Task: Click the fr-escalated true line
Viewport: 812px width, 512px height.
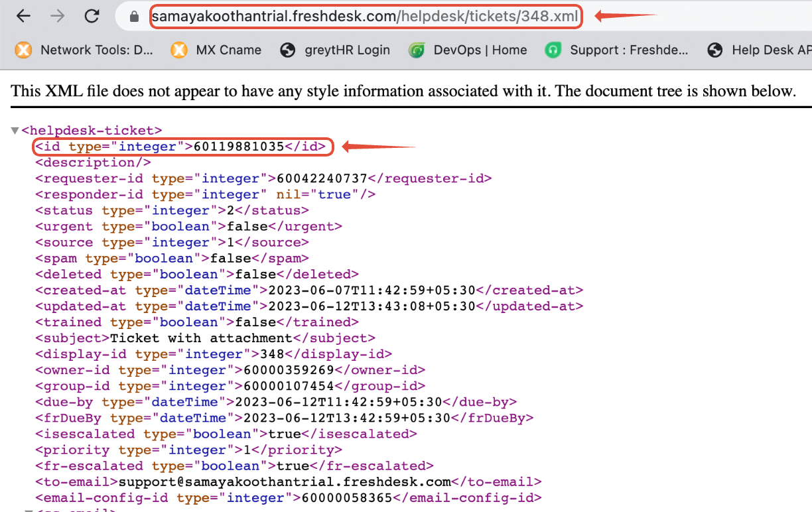Action: [x=234, y=466]
